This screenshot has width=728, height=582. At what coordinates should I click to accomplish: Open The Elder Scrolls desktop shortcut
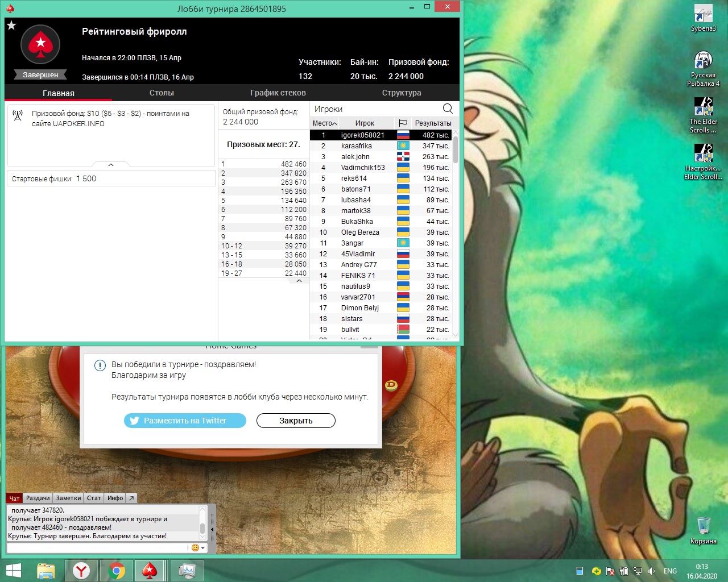pyautogui.click(x=704, y=115)
